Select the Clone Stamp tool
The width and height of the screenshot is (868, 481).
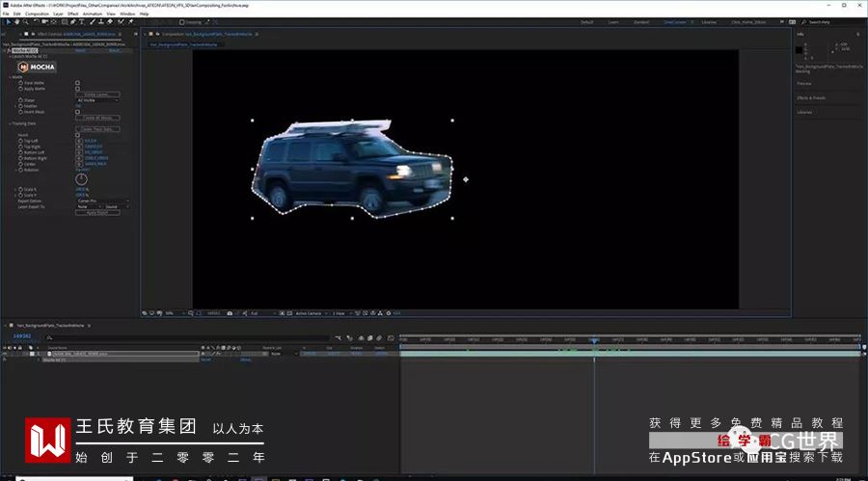(x=101, y=21)
